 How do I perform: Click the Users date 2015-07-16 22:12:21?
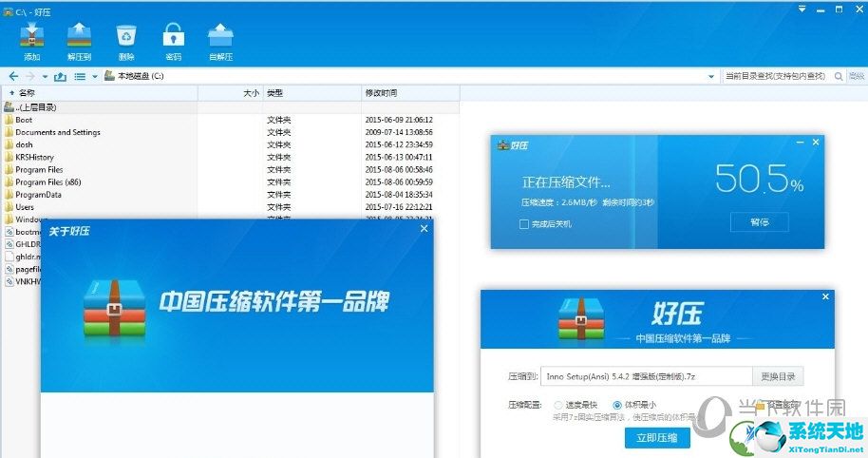[399, 206]
